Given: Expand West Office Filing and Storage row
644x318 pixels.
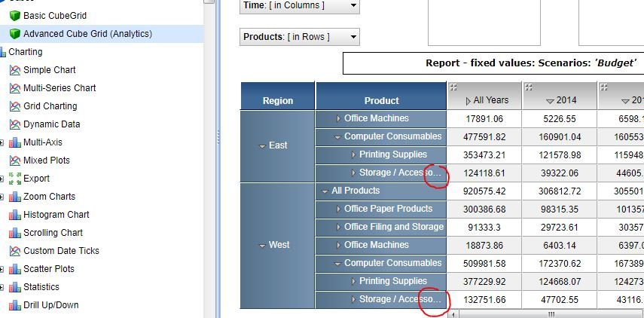Looking at the screenshot, I should tap(338, 228).
